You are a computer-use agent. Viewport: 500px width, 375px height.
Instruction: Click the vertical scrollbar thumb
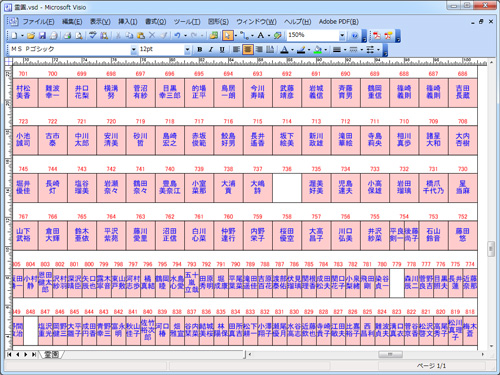coord(491,249)
